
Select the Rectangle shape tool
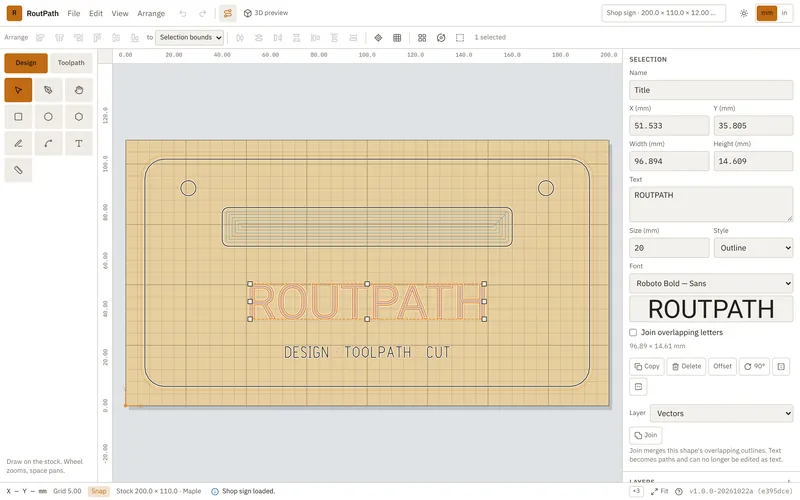18,117
